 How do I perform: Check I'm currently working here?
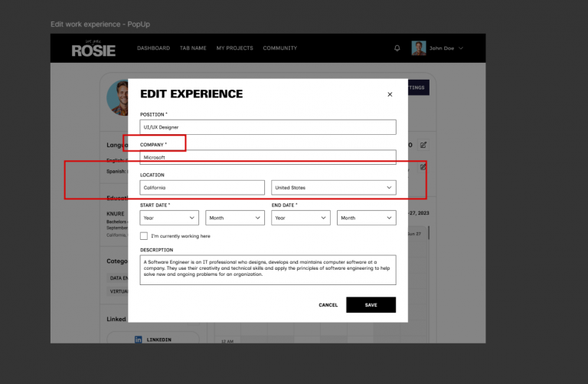pyautogui.click(x=144, y=236)
